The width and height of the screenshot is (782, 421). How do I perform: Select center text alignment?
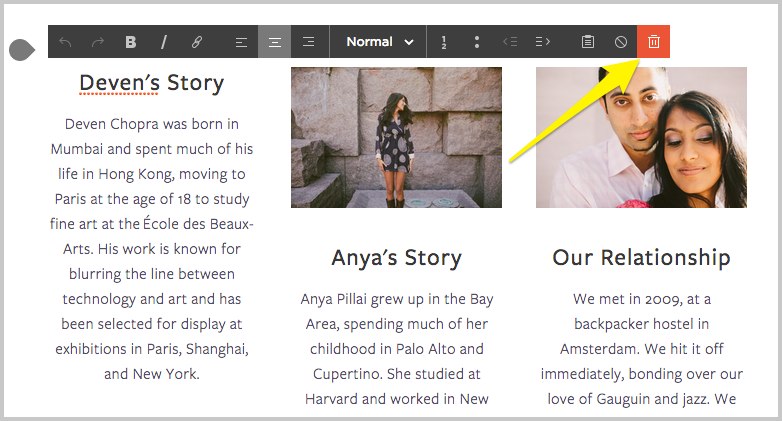click(x=274, y=42)
